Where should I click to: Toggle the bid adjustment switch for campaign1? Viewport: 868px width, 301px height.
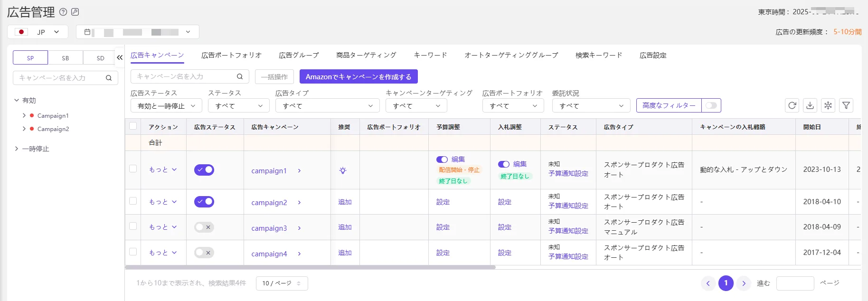click(504, 164)
